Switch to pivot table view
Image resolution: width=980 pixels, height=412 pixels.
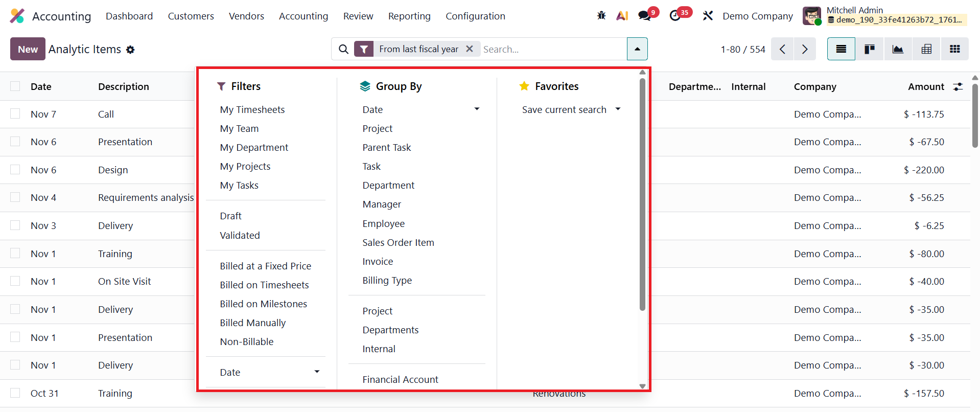point(926,49)
